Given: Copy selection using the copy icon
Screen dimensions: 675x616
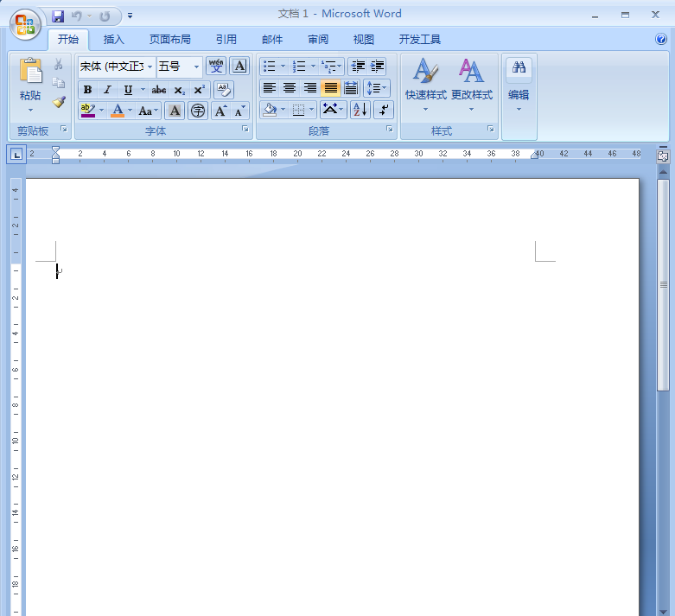Looking at the screenshot, I should [x=59, y=82].
